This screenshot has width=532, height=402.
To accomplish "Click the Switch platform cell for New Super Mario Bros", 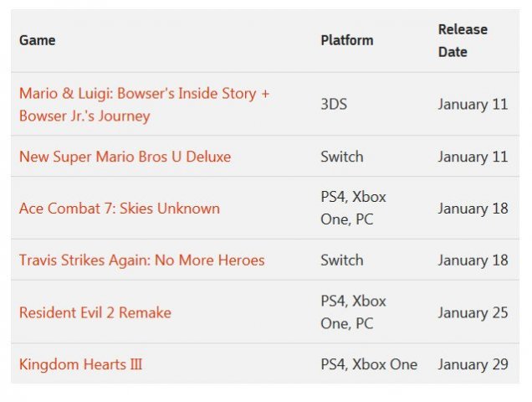I will point(341,157).
